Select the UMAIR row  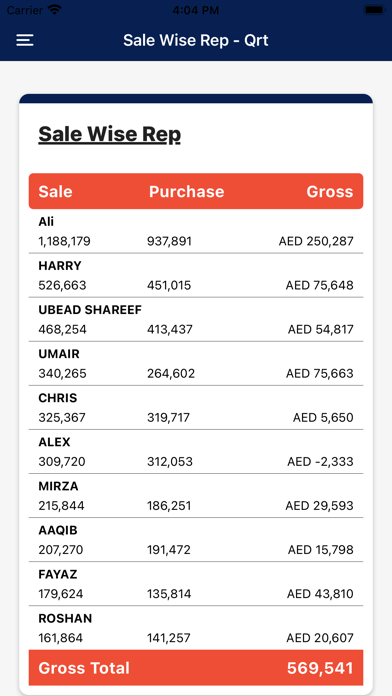pos(196,363)
